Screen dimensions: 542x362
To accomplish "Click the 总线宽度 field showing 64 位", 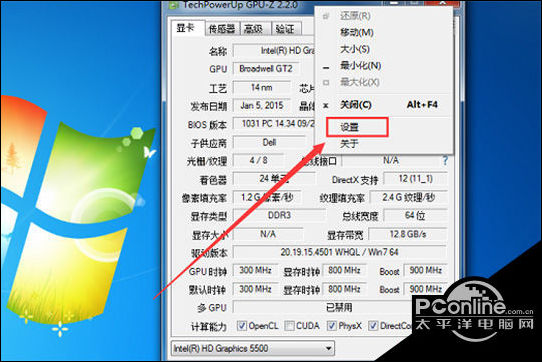I will pos(415,215).
